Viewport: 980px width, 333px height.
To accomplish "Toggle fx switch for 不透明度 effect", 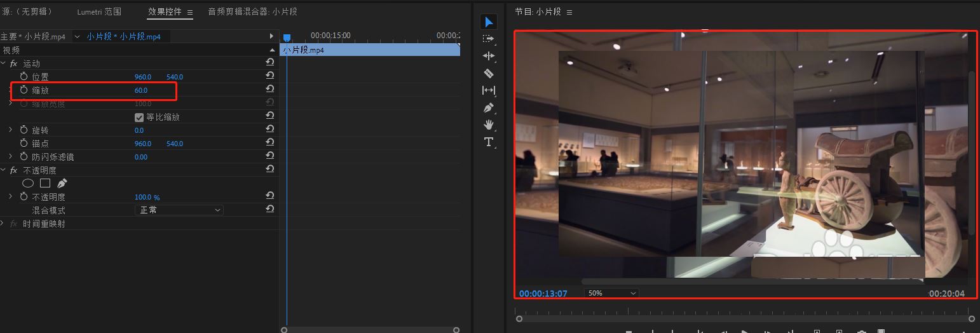I will point(14,170).
